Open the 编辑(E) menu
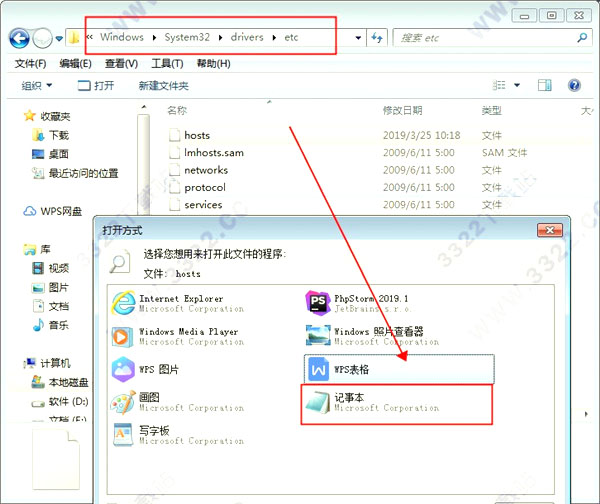The width and height of the screenshot is (600, 504). click(x=75, y=64)
